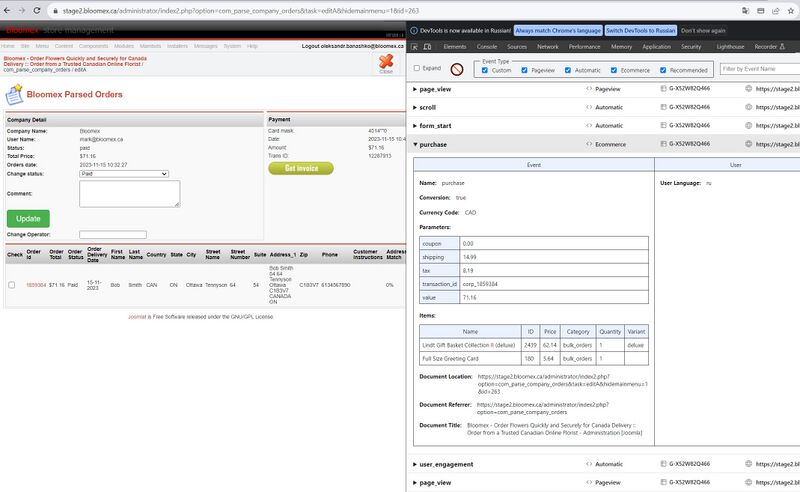Open order ID link 1859384
800x492 pixels.
point(36,285)
